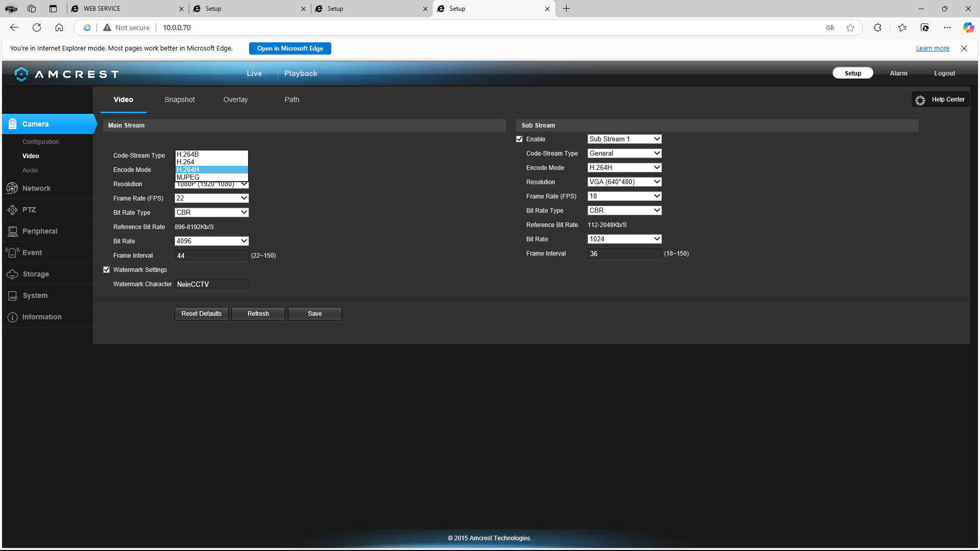Open browser extensions icon
980x551 pixels.
click(x=877, y=28)
